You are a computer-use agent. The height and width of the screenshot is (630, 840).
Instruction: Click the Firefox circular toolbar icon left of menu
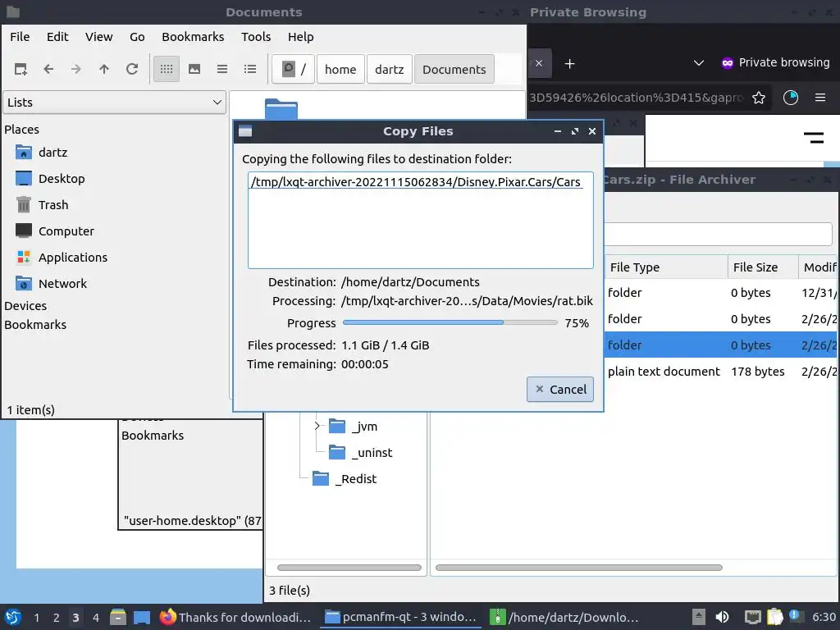coord(791,98)
